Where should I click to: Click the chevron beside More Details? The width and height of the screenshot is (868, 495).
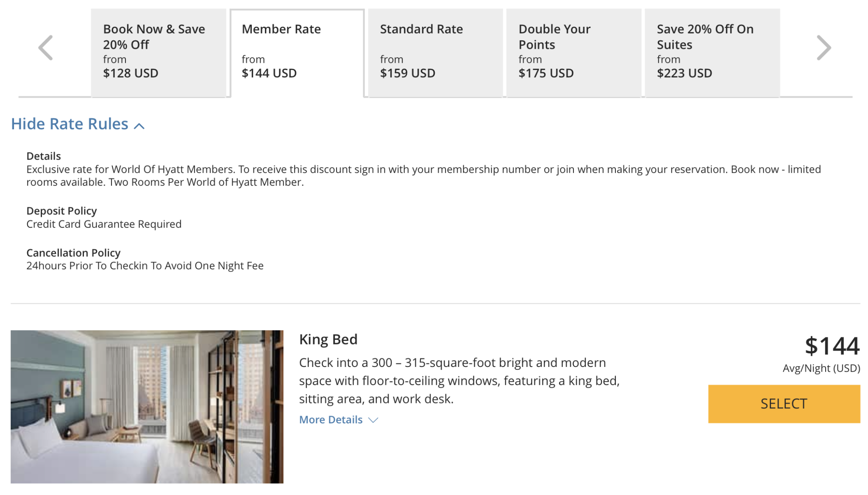[x=373, y=420]
